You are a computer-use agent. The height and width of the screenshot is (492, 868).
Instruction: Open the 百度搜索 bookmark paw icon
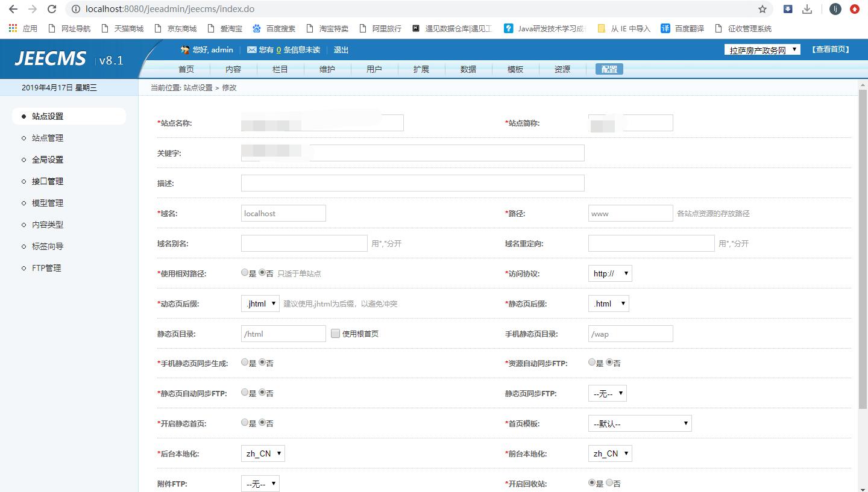(x=257, y=28)
